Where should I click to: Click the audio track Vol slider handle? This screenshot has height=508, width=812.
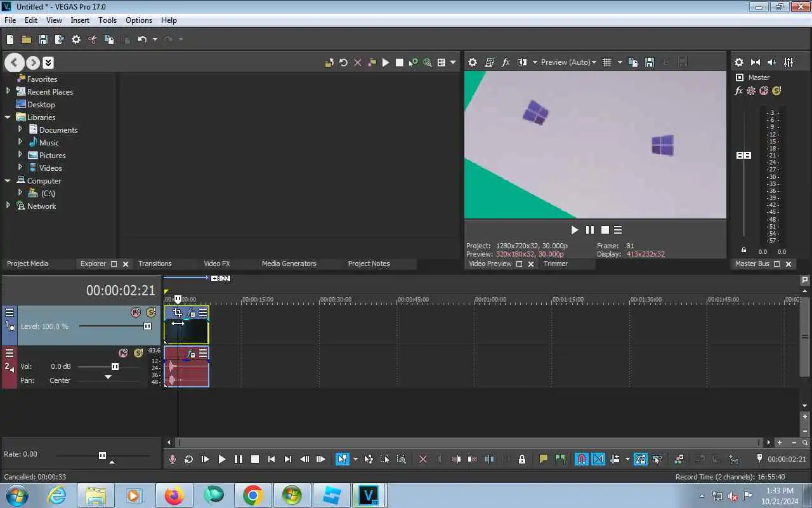[x=115, y=366]
